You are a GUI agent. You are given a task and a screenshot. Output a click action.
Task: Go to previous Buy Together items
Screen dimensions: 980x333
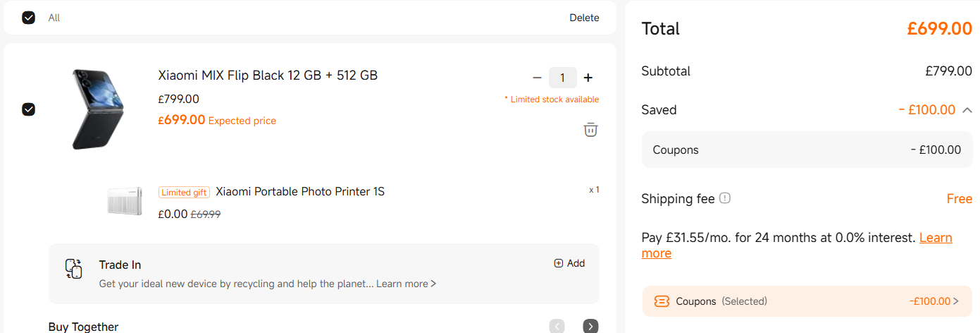point(557,326)
